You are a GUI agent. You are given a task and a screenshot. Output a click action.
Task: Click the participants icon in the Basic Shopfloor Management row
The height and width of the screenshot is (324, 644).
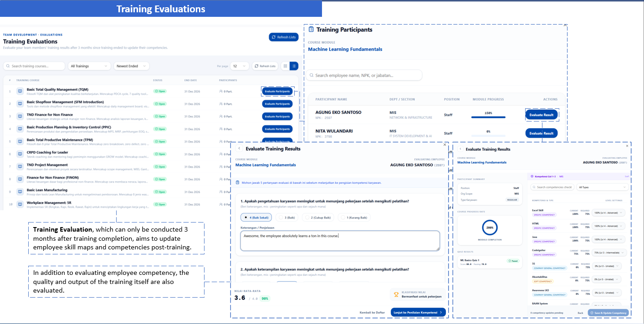[221, 104]
